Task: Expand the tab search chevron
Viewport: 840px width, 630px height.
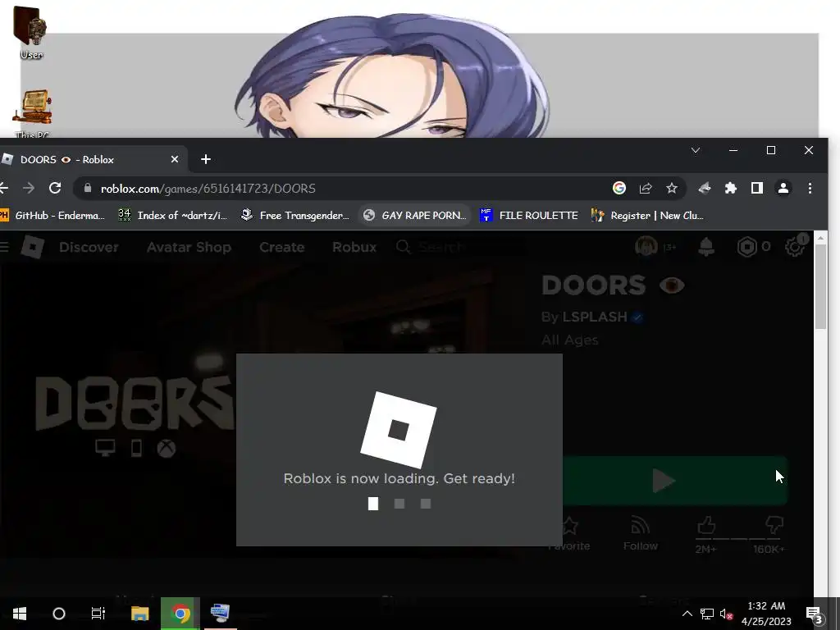Action: tap(696, 151)
